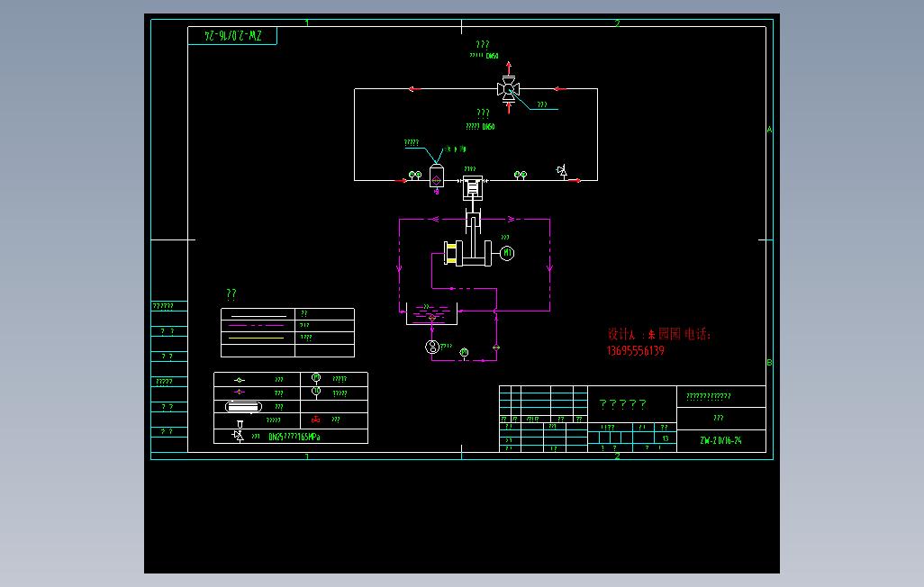Click the inlet filter vessel symbol
The image size is (924, 587).
coord(437,176)
